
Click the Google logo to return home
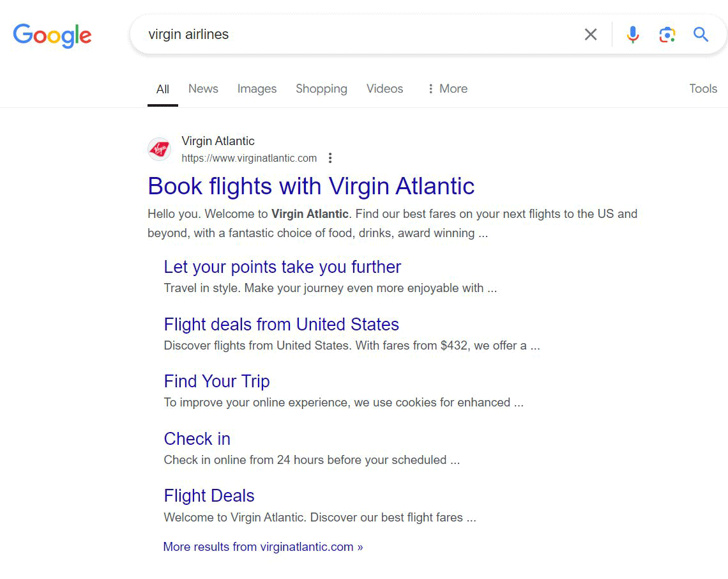tap(52, 36)
